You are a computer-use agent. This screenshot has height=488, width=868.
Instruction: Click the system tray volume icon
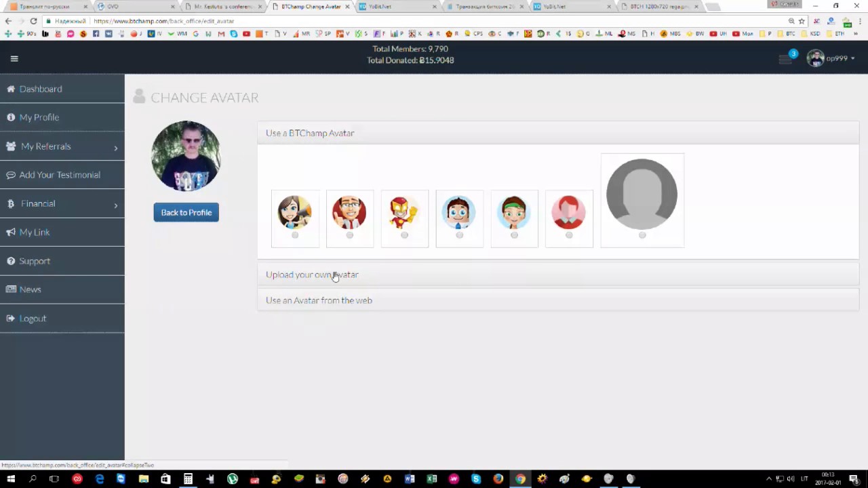[790, 479]
